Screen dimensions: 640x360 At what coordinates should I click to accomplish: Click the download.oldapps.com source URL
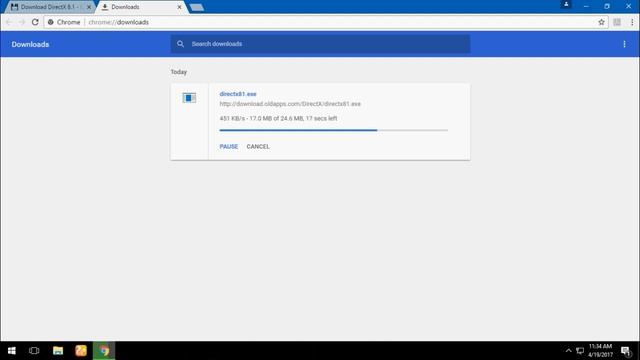pos(290,104)
